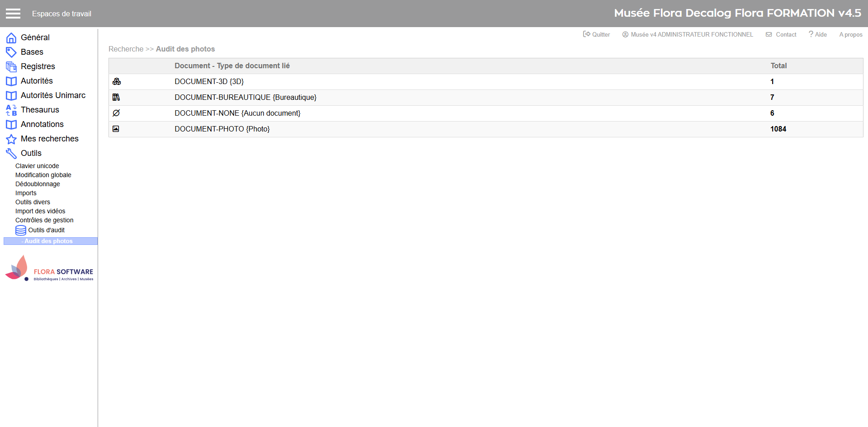Click the Quitter exit icon
868x427 pixels.
587,34
